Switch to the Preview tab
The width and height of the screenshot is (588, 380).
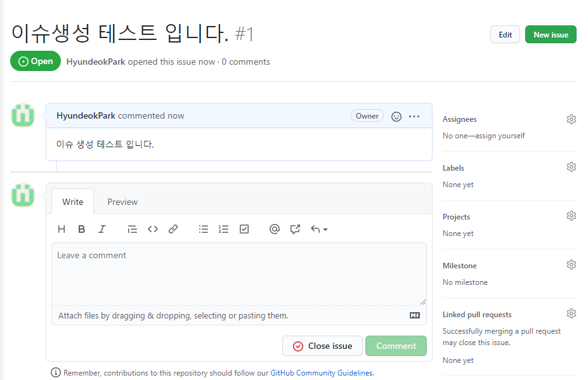pyautogui.click(x=122, y=202)
